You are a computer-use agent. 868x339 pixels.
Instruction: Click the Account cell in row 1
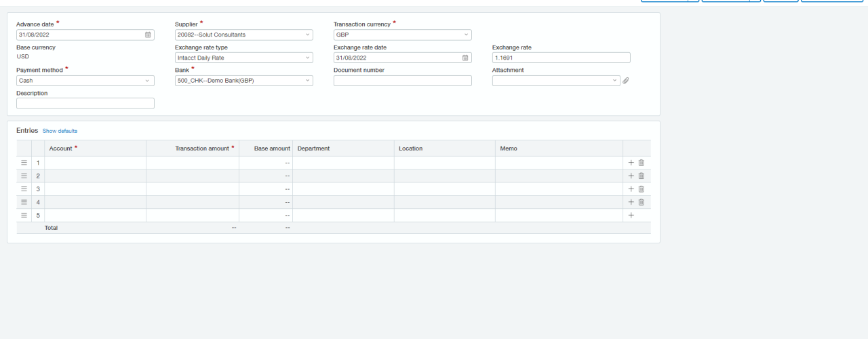pos(96,163)
